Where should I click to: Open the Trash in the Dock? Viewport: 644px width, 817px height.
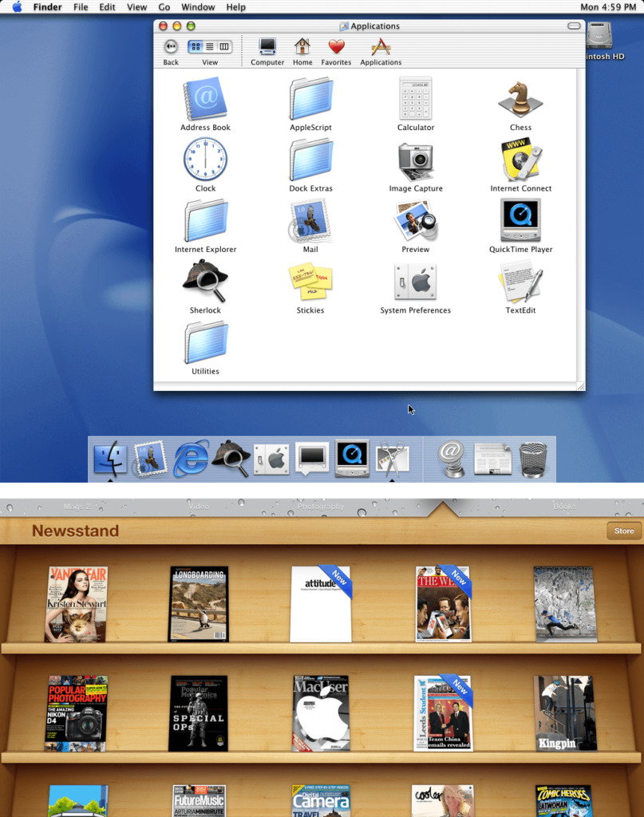click(x=533, y=459)
